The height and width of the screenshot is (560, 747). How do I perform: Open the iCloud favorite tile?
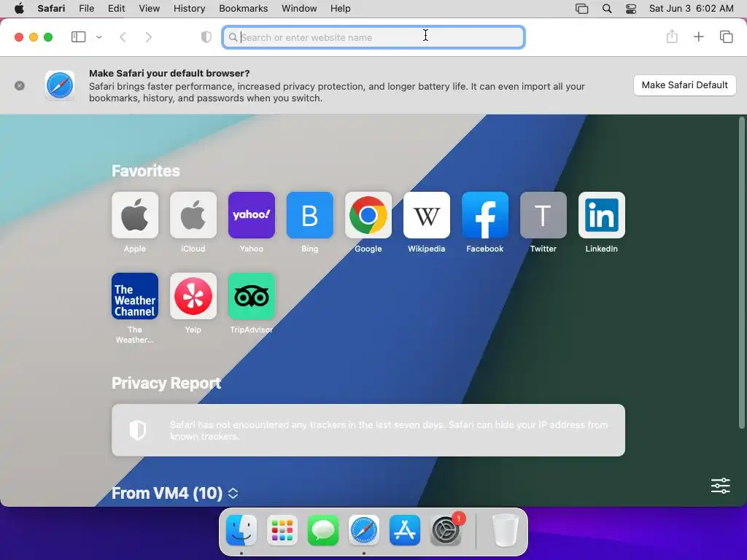193,215
